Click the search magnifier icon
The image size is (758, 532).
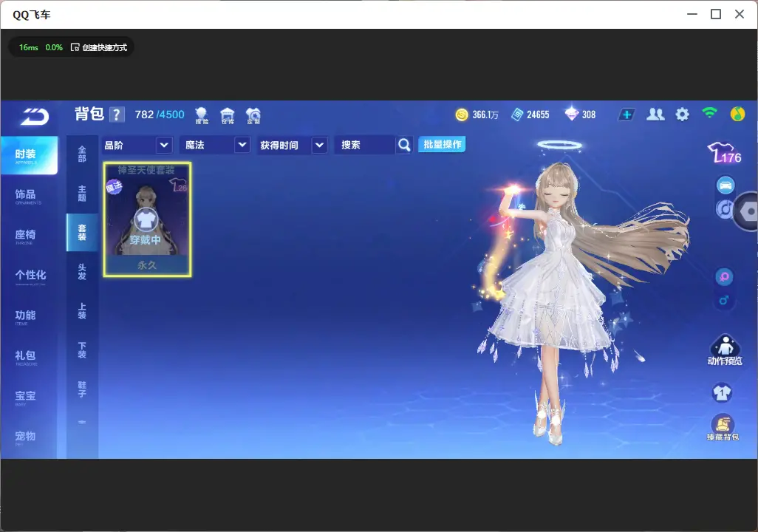tap(404, 145)
